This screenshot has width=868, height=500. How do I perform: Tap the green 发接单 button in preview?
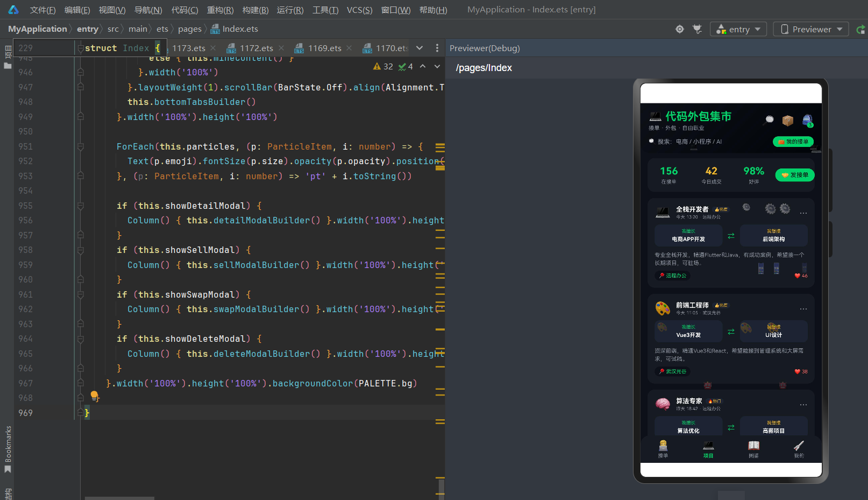pyautogui.click(x=795, y=175)
